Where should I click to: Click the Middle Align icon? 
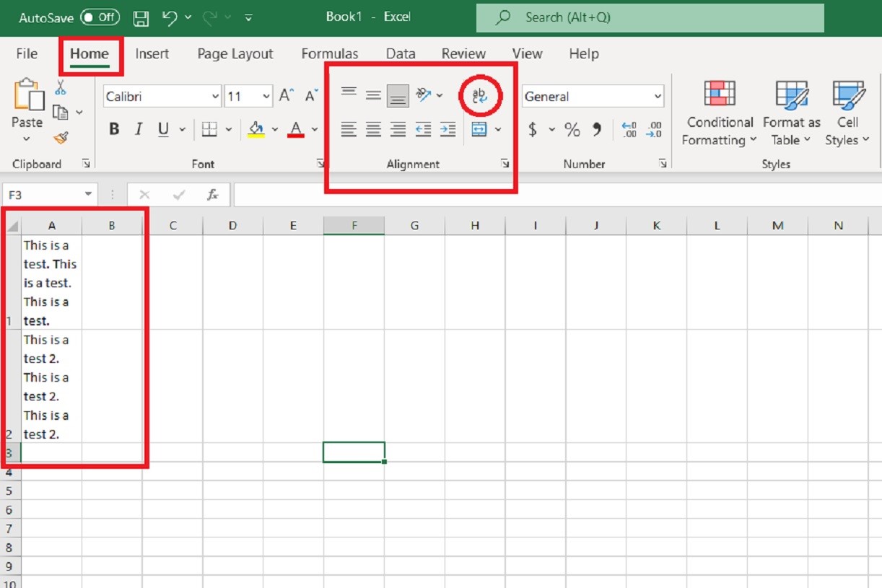tap(373, 95)
